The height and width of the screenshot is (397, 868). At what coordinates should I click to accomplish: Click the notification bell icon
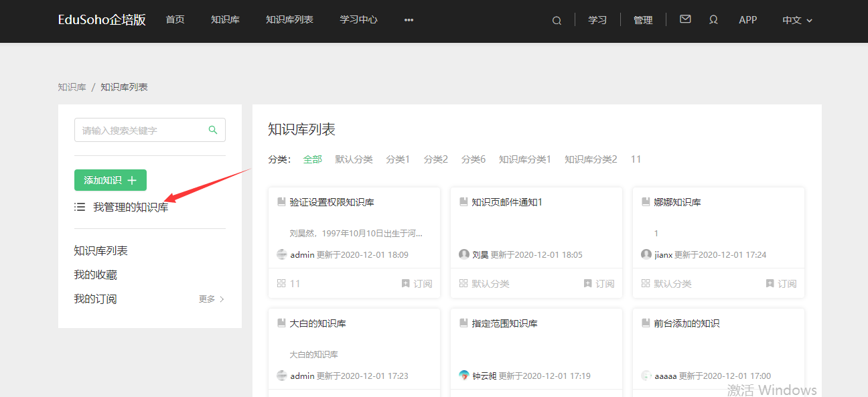[713, 19]
